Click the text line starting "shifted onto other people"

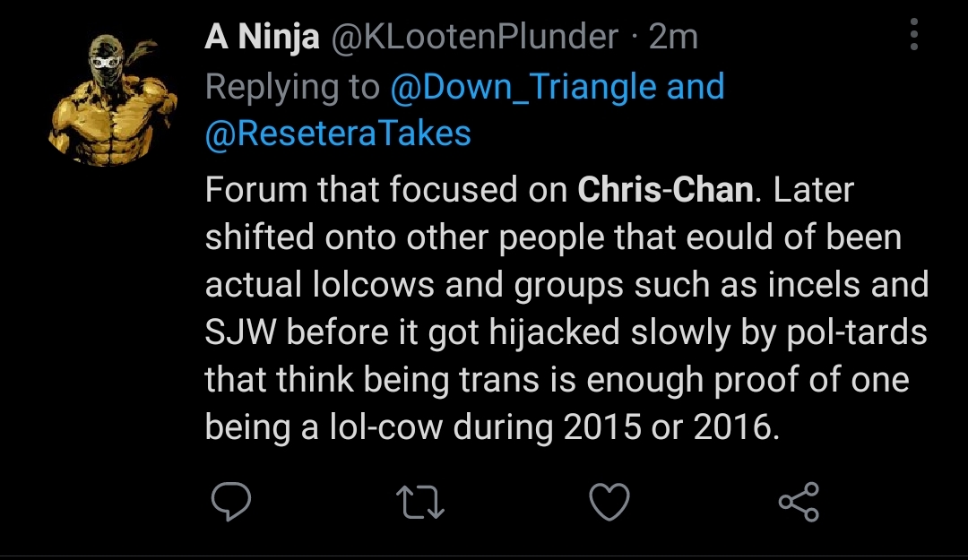553,237
